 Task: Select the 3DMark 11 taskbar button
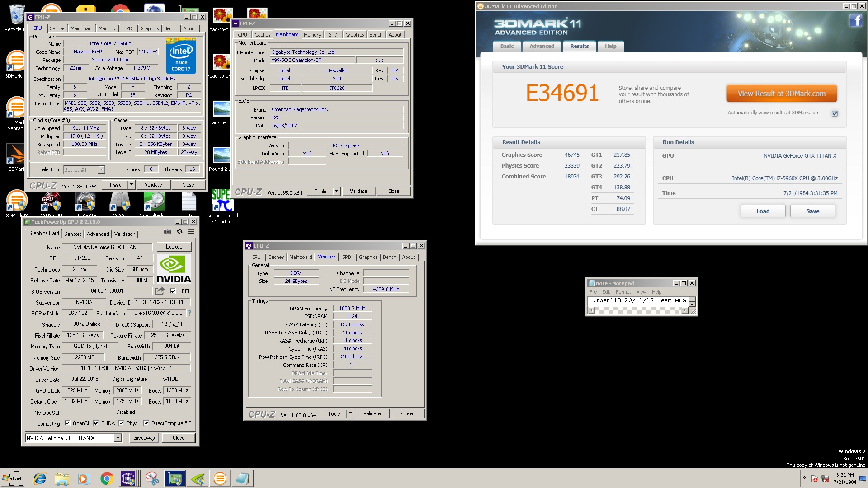tap(220, 479)
